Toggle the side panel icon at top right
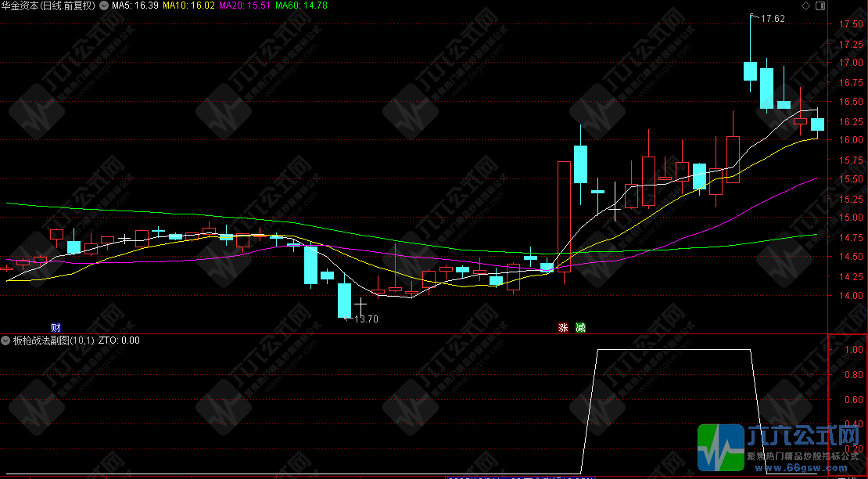This screenshot has height=479, width=868. pyautogui.click(x=820, y=5)
